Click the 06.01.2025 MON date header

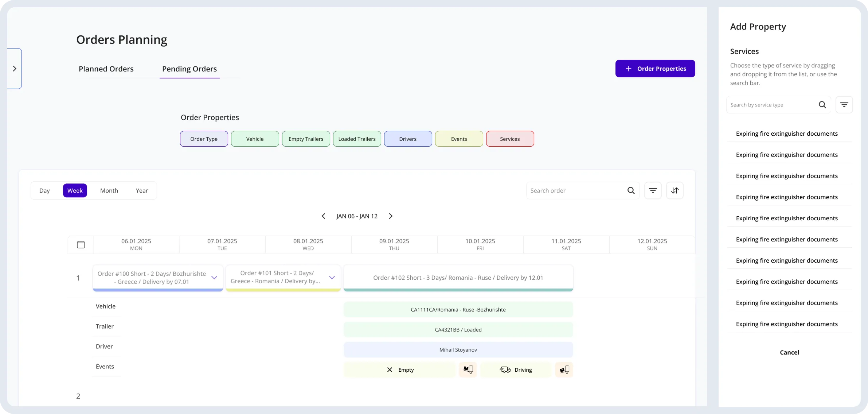[x=136, y=244]
